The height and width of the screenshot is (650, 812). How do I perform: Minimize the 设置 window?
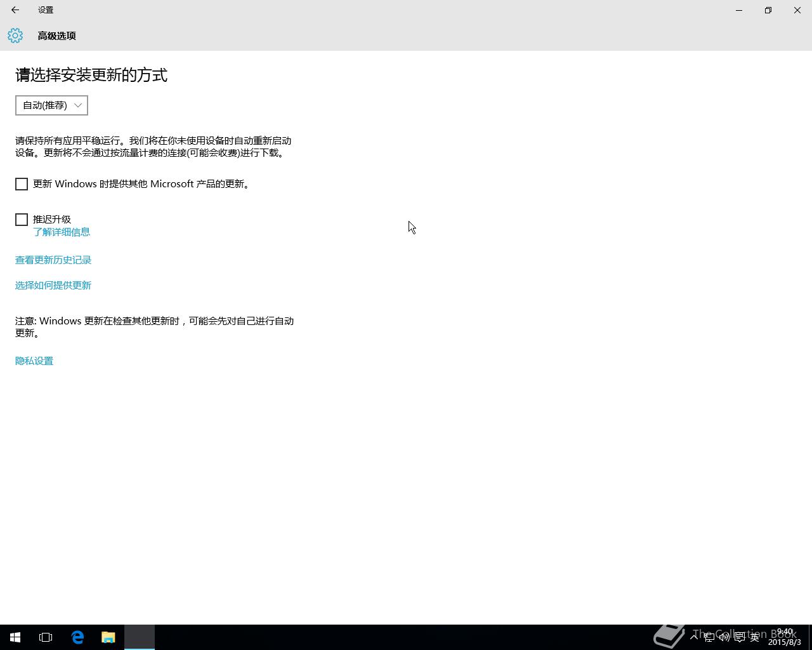point(739,10)
